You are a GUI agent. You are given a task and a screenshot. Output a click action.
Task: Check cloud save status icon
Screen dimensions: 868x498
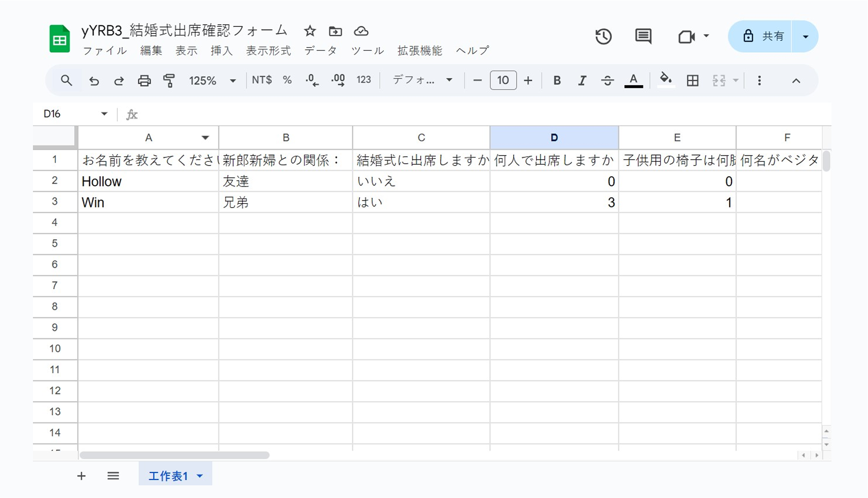click(x=361, y=31)
